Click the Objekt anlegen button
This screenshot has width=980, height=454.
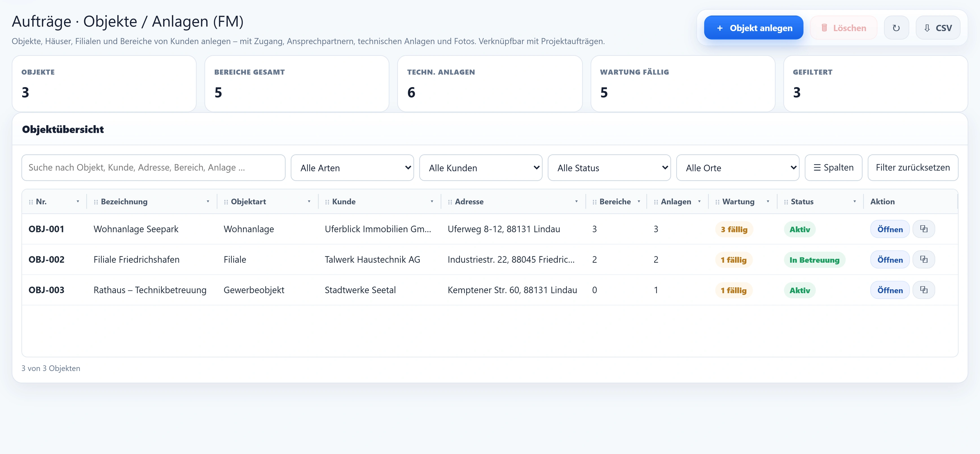(x=754, y=28)
